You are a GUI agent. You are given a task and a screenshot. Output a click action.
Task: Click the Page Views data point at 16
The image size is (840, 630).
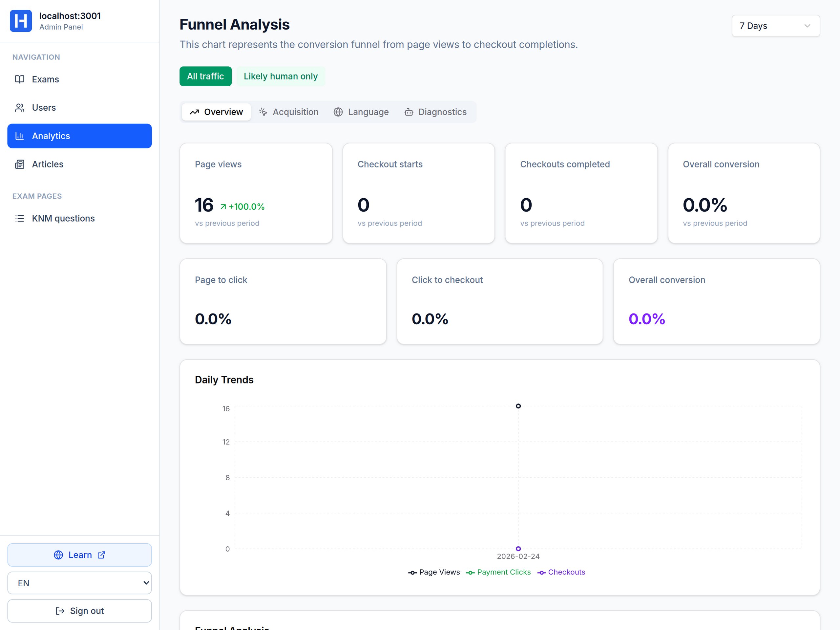tap(518, 406)
